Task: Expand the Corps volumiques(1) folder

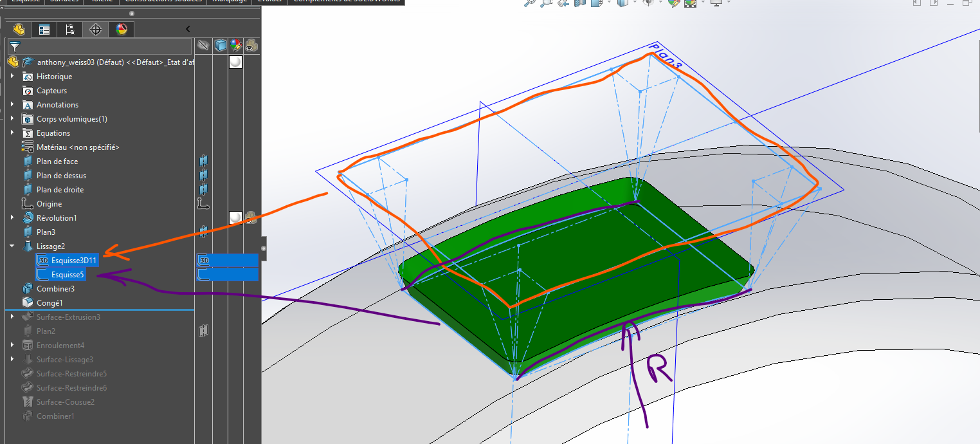Action: click(12, 119)
